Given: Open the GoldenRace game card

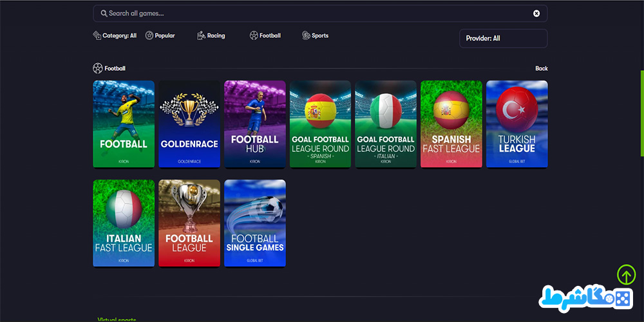Looking at the screenshot, I should tap(189, 124).
